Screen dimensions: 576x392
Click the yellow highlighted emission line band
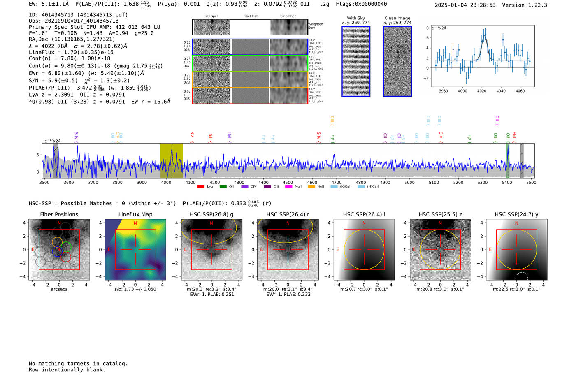pyautogui.click(x=172, y=161)
